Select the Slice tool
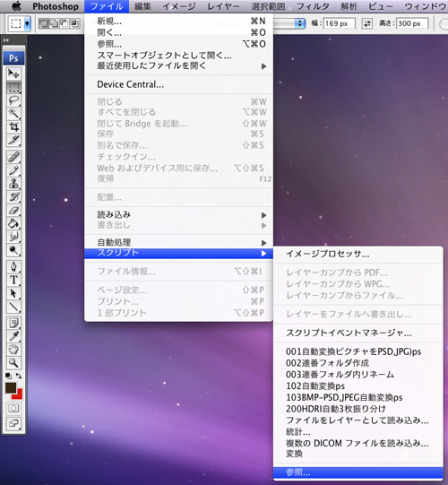This screenshot has height=485, width=448. point(13,140)
